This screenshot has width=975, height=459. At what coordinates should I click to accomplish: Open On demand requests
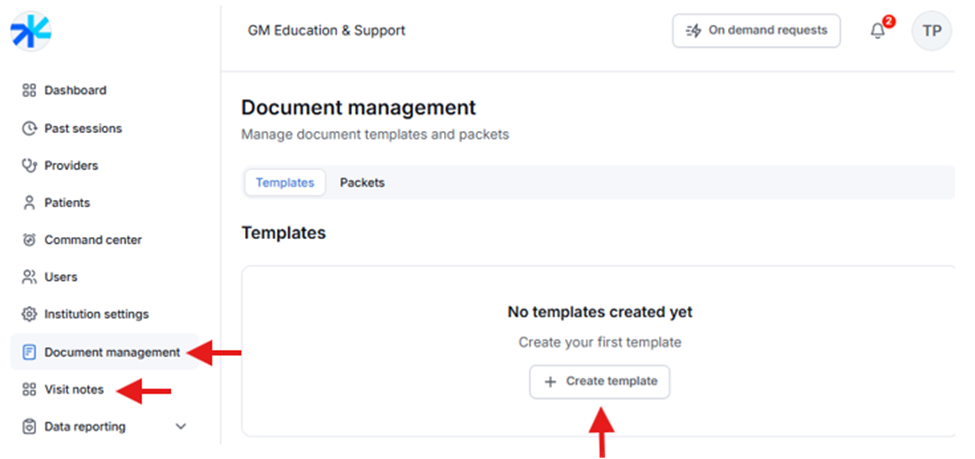tap(756, 31)
